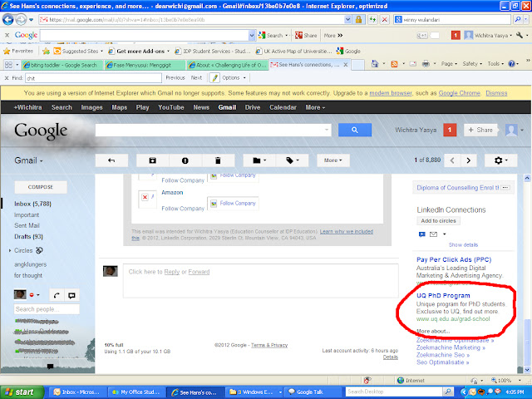The height and width of the screenshot is (399, 532).
Task: Go to the older conversation arrow
Action: [x=469, y=160]
